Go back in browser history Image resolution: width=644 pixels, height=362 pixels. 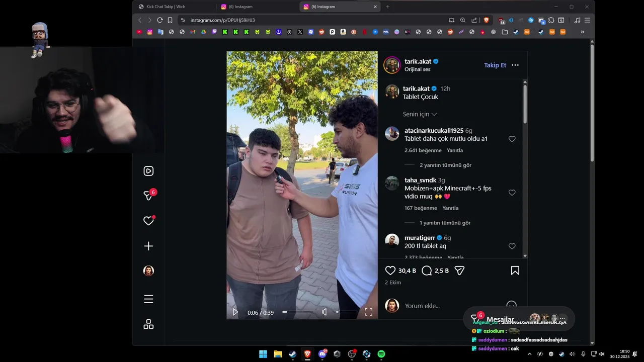[140, 20]
